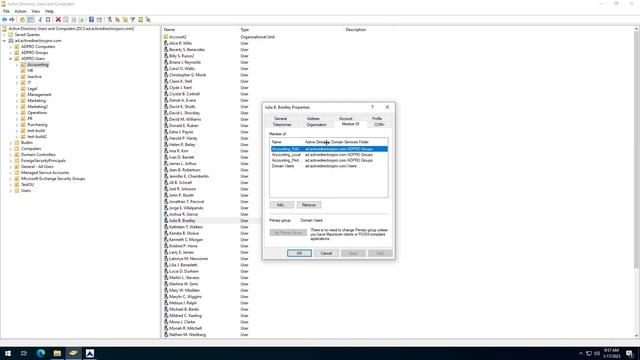Collapse the ad.activedirectorypro.com domain node
The image size is (640, 360).
pos(4,41)
